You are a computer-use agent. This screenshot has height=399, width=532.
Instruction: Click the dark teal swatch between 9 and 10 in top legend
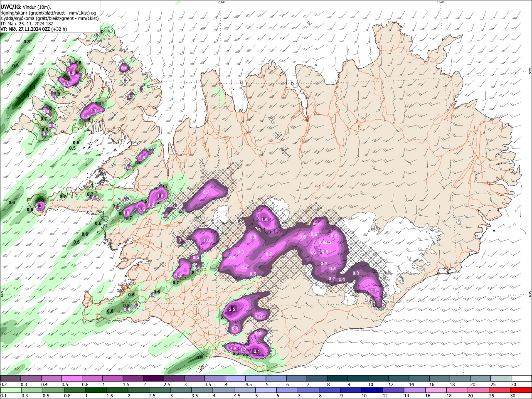(357, 379)
